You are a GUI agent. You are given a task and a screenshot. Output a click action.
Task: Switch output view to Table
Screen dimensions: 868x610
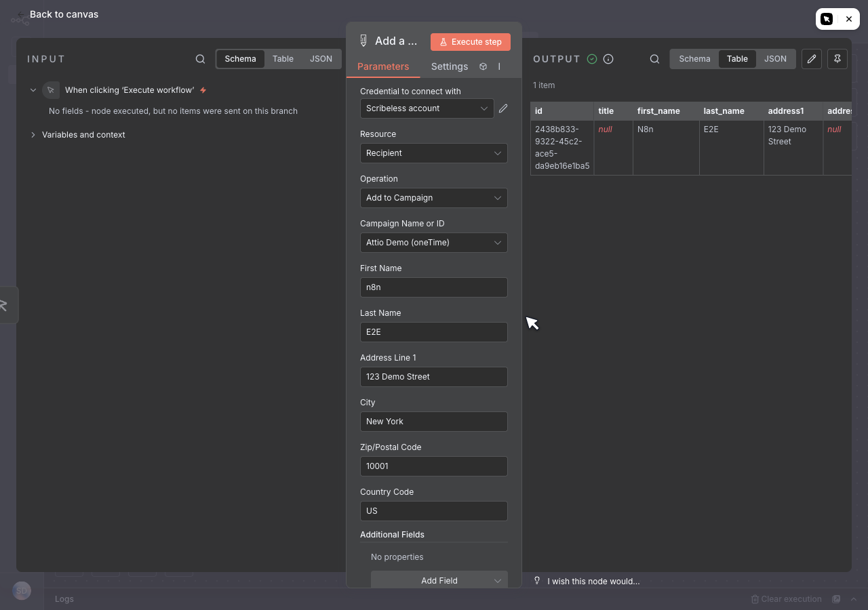click(737, 59)
